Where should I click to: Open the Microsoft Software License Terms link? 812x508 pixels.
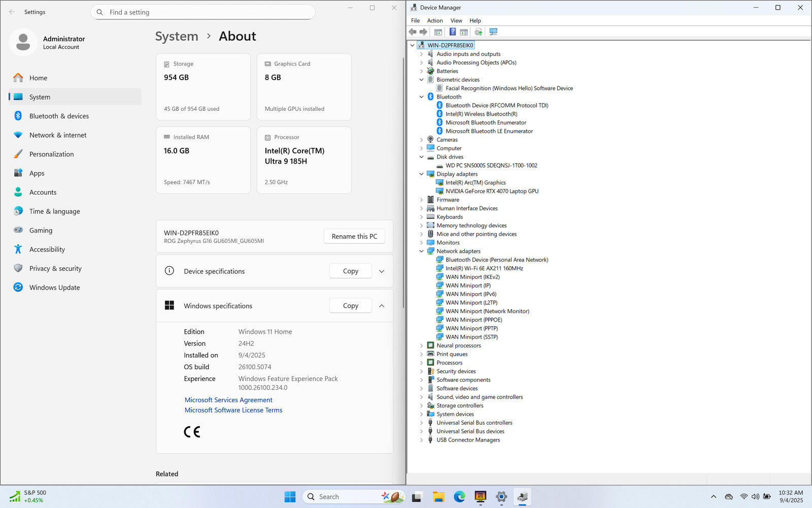[233, 410]
